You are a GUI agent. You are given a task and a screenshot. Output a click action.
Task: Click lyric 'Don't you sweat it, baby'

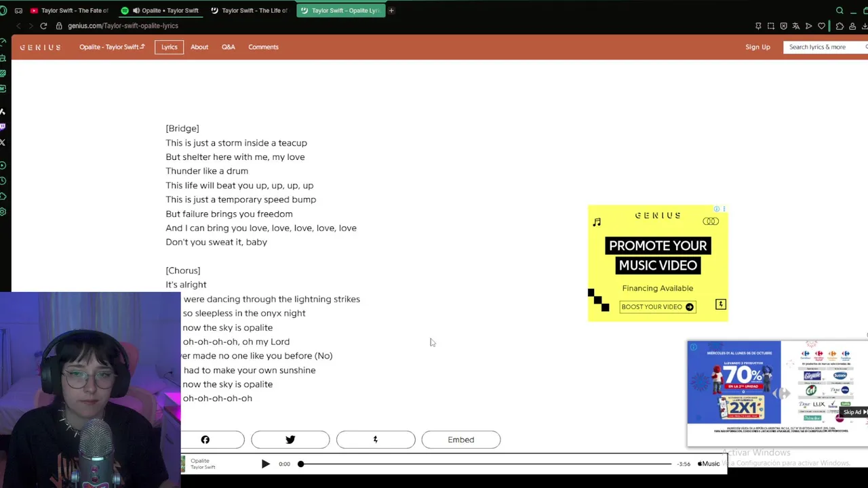point(216,243)
